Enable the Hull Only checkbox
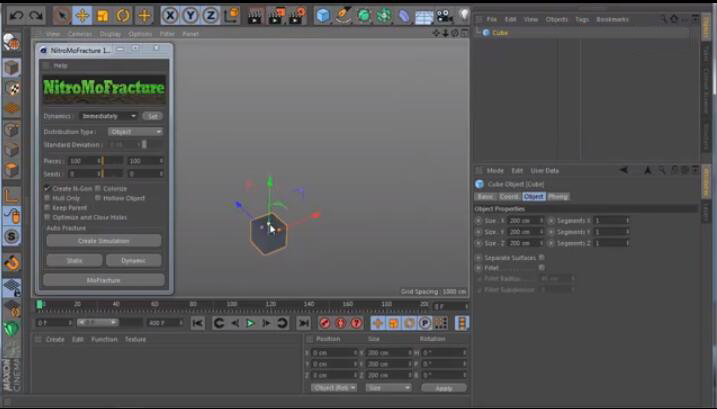 coord(47,198)
